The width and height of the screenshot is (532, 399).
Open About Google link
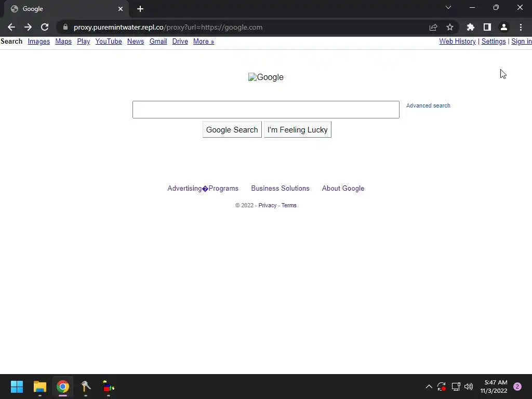tap(343, 188)
